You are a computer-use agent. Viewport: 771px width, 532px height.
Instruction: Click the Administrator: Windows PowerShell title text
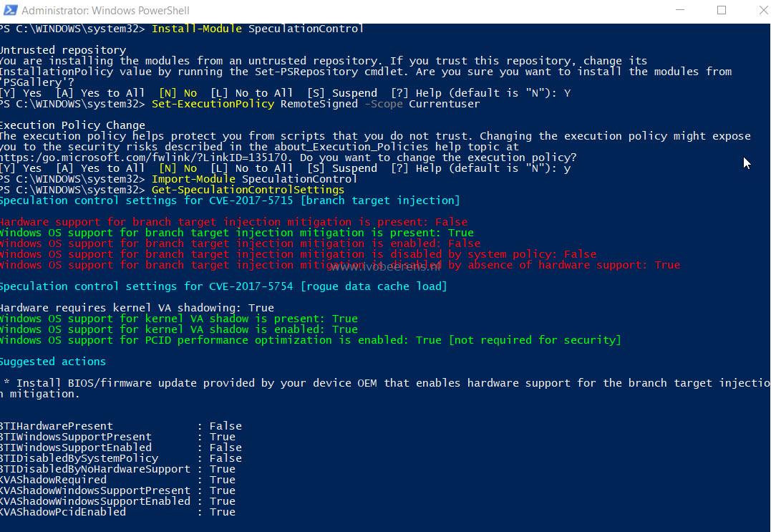tap(106, 10)
